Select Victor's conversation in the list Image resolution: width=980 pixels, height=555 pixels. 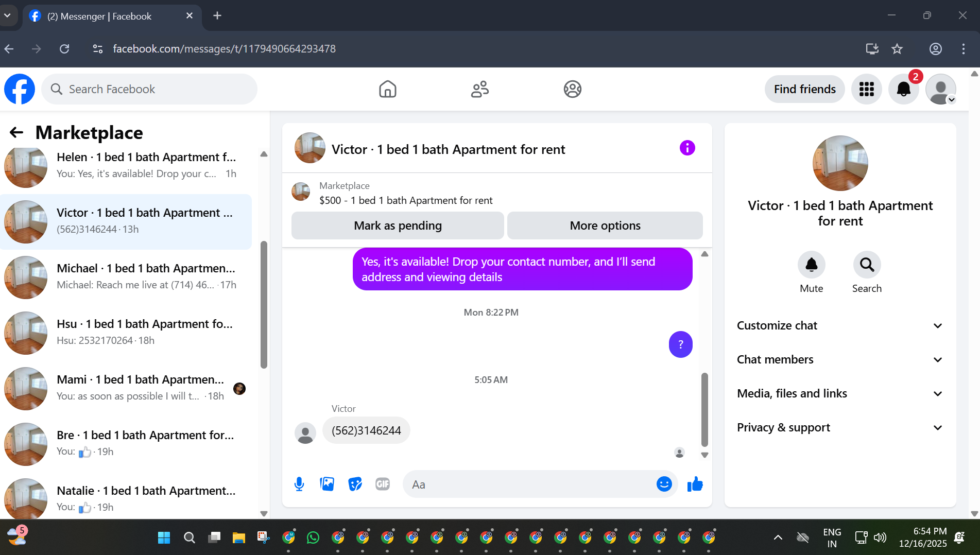point(126,221)
